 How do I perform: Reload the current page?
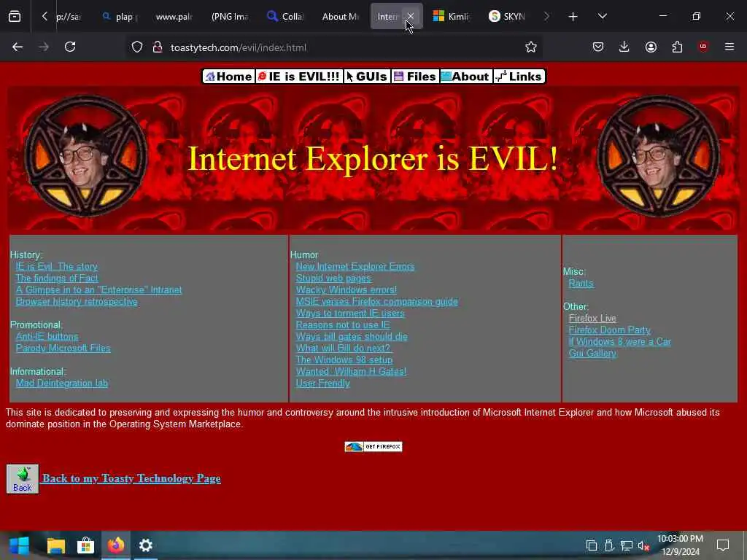point(70,47)
